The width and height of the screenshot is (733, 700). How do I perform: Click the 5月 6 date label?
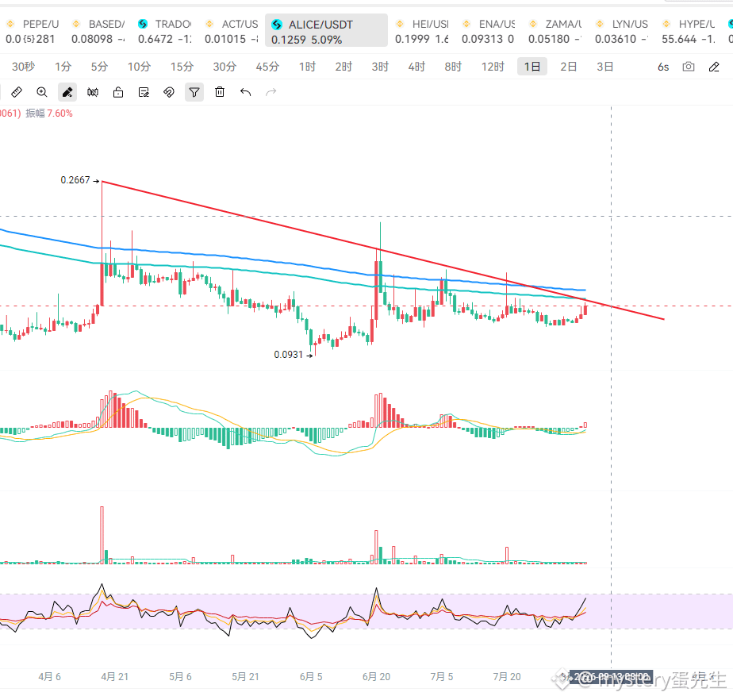click(x=180, y=677)
